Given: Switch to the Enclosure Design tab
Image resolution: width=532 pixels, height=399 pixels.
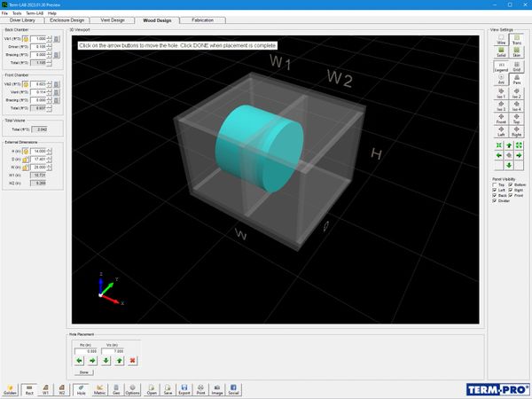Looking at the screenshot, I should (x=66, y=20).
